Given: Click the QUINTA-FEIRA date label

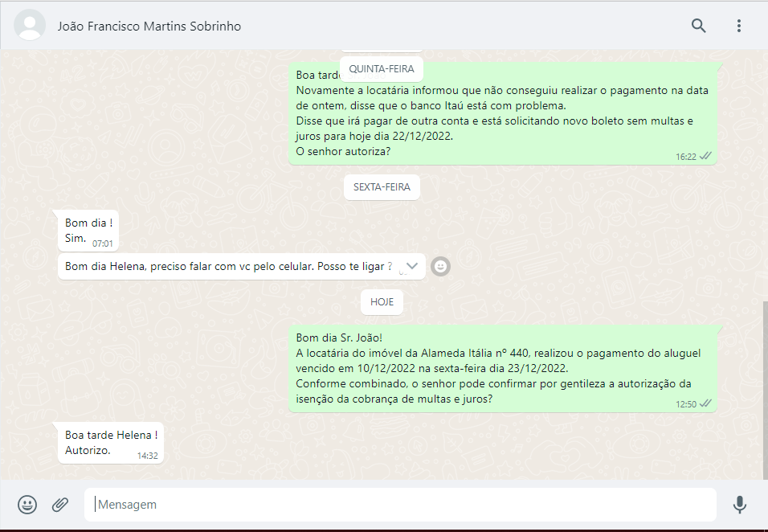Looking at the screenshot, I should point(382,69).
